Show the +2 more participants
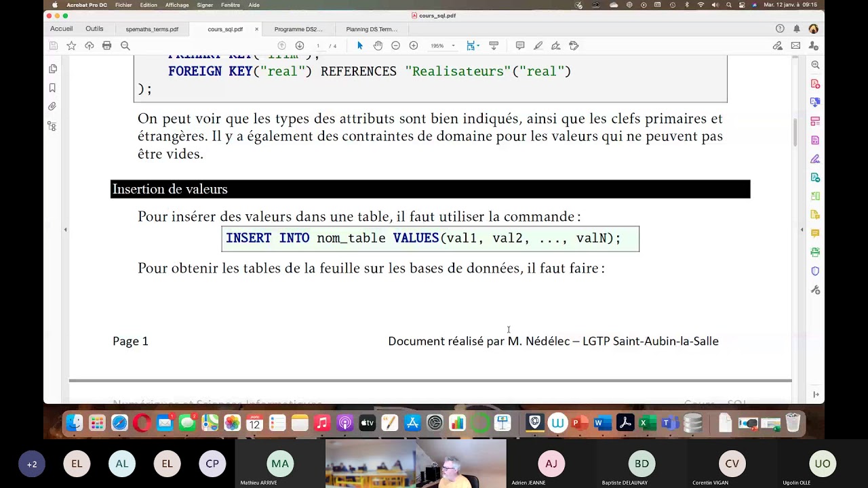The height and width of the screenshot is (488, 868). (32, 464)
